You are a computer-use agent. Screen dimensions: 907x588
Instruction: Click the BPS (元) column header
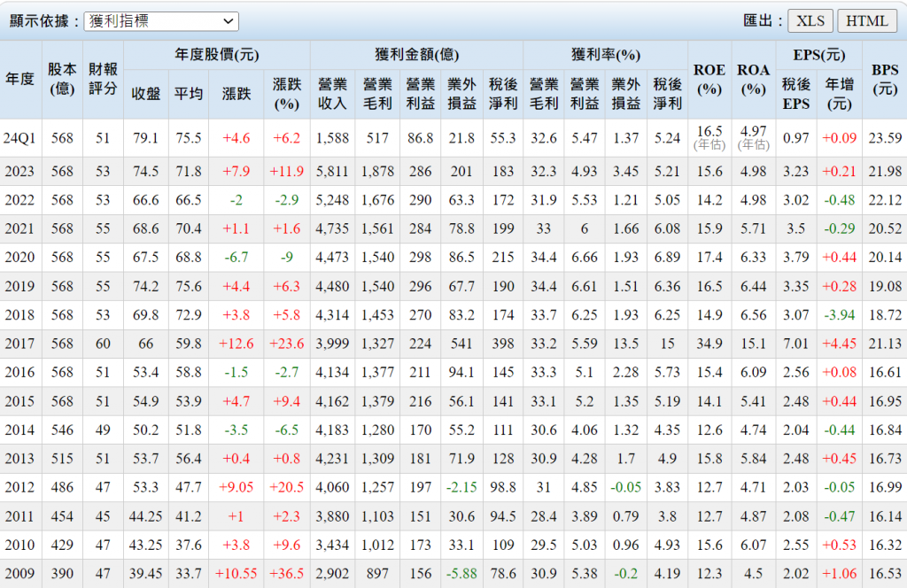(885, 80)
